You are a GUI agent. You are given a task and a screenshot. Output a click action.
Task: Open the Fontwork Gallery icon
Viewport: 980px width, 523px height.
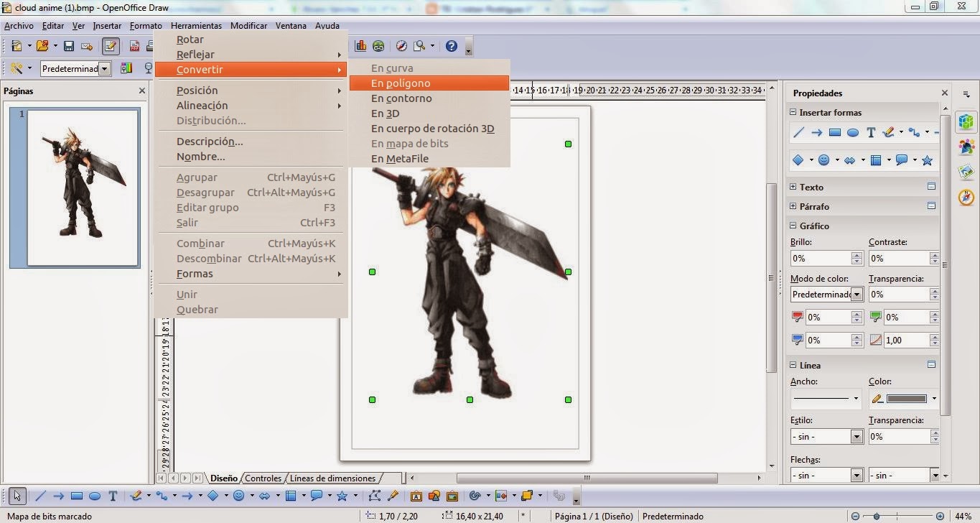click(x=416, y=496)
